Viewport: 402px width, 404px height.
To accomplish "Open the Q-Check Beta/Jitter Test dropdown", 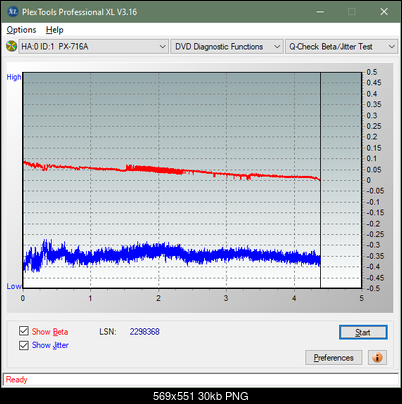I will click(341, 47).
